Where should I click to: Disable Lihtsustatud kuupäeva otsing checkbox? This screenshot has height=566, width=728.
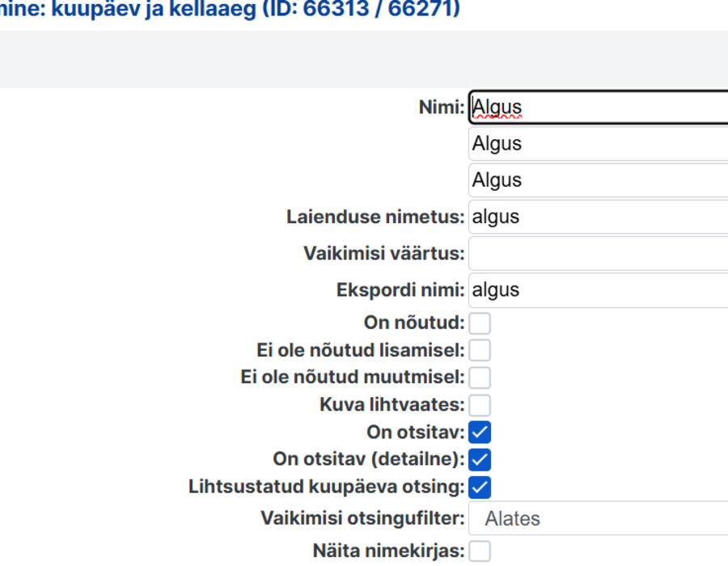[x=480, y=487]
